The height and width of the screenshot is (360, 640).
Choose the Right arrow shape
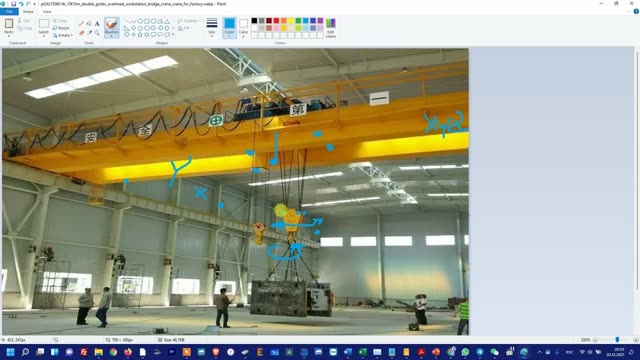(153, 28)
